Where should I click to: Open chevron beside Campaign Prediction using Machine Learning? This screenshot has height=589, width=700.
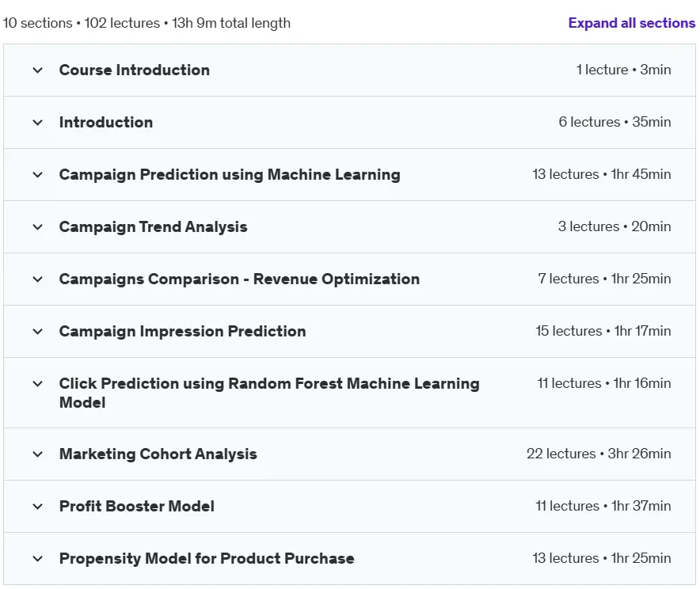[x=38, y=174]
